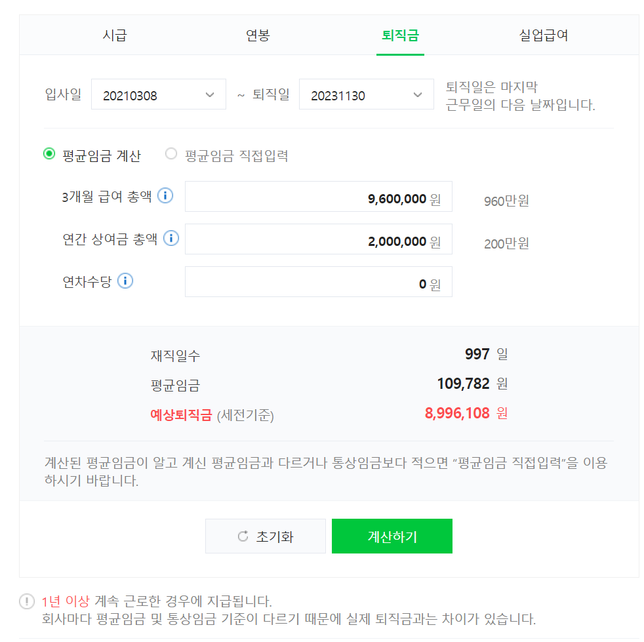This screenshot has height=642, width=644.
Task: Click into the 연차수당 input box
Action: (318, 283)
